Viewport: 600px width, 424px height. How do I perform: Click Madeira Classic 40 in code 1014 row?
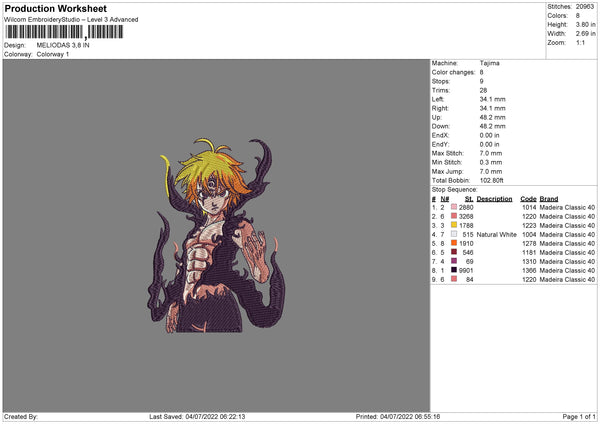tap(567, 207)
